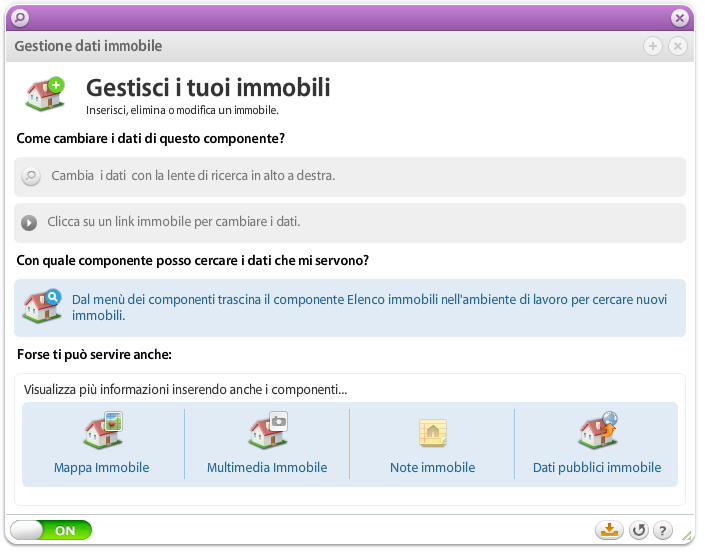Click the 'Gestione dati immobile' panel title
Screen dimensions: 705x554
pyautogui.click(x=88, y=46)
